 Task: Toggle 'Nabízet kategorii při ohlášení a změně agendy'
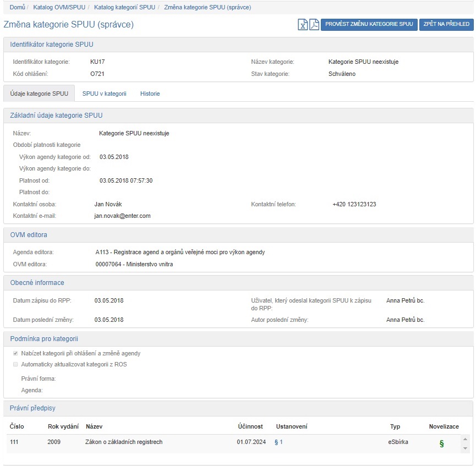click(x=16, y=353)
